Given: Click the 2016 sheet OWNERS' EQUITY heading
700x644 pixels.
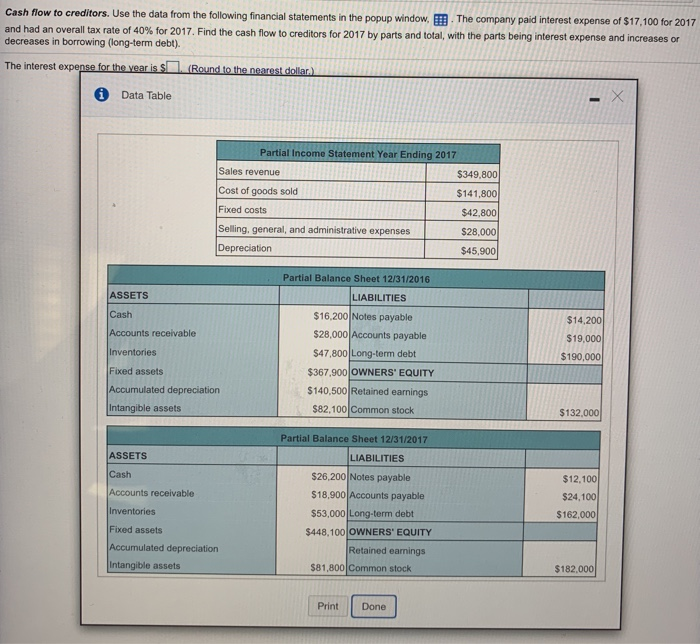Looking at the screenshot, I should pyautogui.click(x=392, y=373).
